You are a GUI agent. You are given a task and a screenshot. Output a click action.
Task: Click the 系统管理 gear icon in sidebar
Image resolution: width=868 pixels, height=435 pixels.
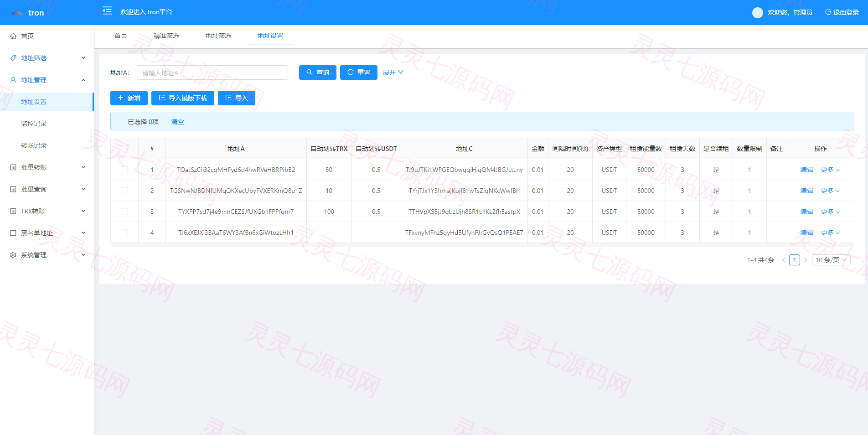(13, 255)
